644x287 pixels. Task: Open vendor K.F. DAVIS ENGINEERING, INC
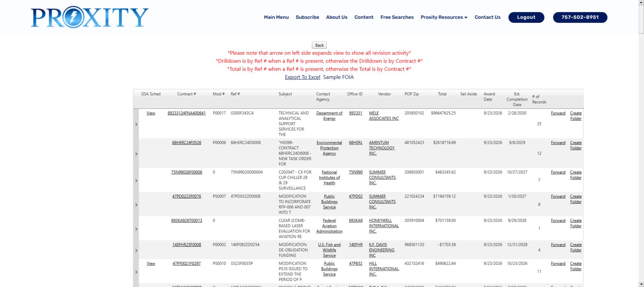point(382,250)
